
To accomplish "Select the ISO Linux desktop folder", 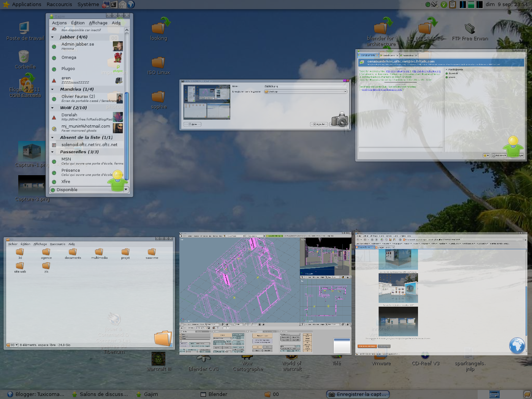I will tap(158, 65).
